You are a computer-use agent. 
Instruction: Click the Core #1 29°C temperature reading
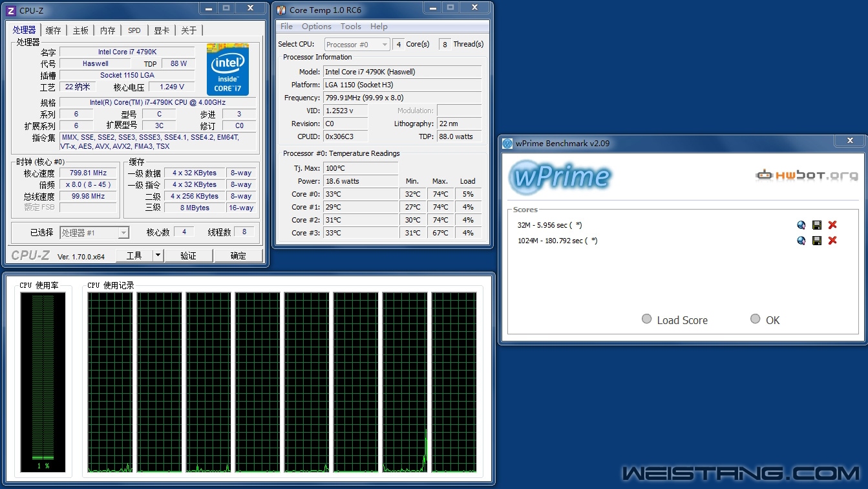point(361,207)
